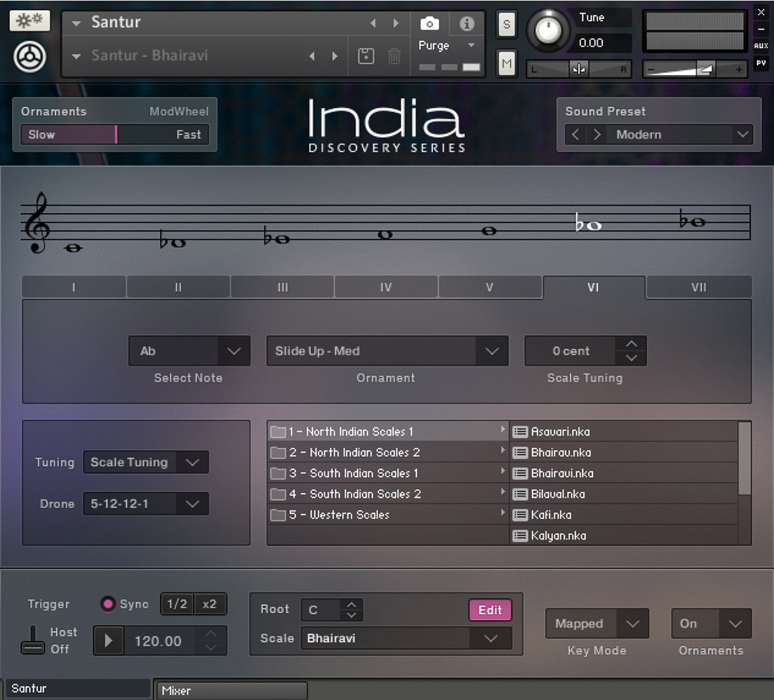Open the North Indian Scales 1 folder
The width and height of the screenshot is (774, 700).
pyautogui.click(x=388, y=432)
